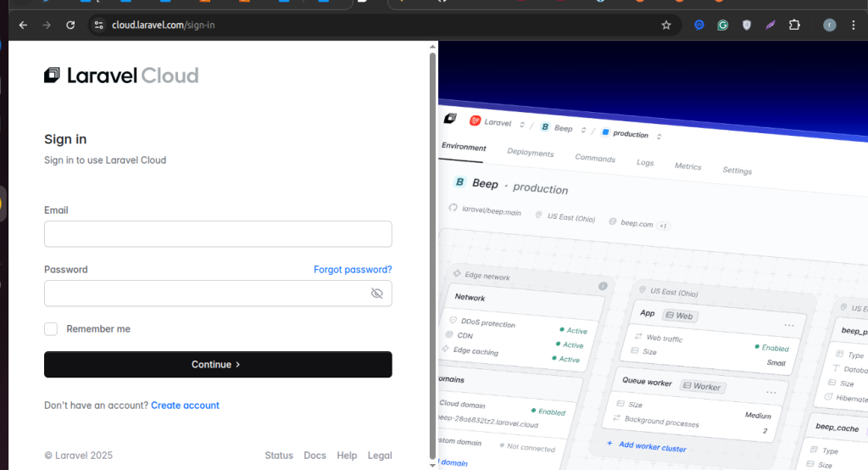This screenshot has width=868, height=470.
Task: Open the App Web three-dot menu
Action: 789,325
